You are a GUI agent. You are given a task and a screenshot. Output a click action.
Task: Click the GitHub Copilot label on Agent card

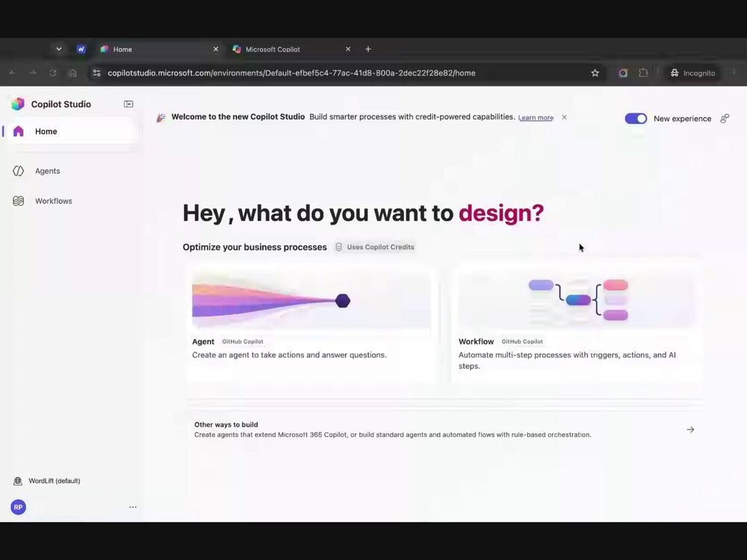(243, 341)
